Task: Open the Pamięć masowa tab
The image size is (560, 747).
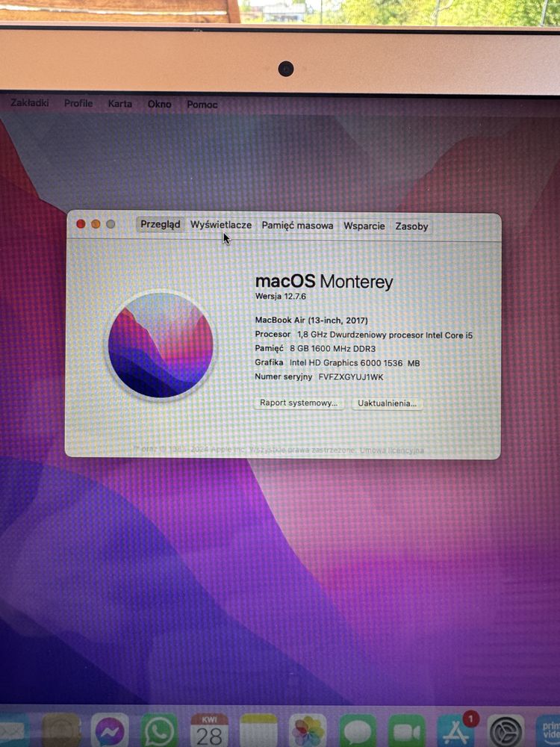Action: pos(297,226)
